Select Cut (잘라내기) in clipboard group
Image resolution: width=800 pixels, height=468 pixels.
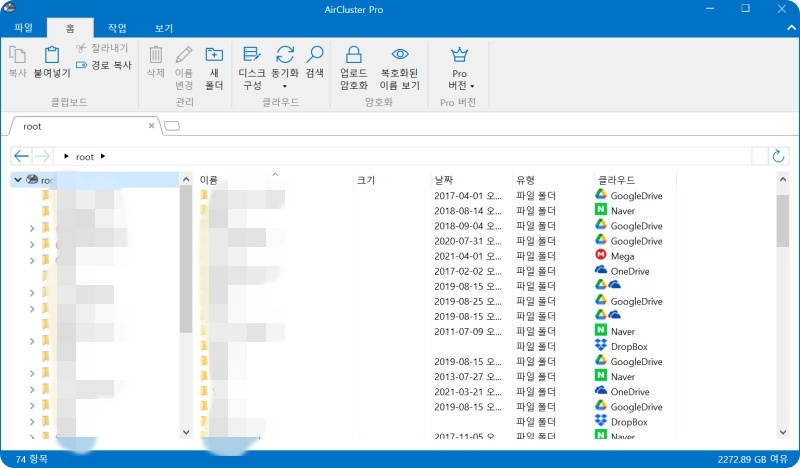tap(102, 48)
